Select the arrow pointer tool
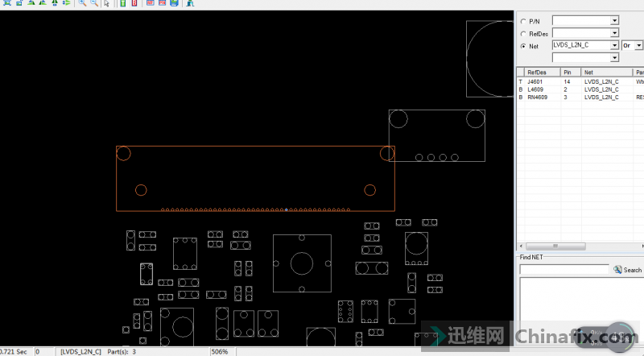The height and width of the screenshot is (356, 644). click(x=107, y=3)
